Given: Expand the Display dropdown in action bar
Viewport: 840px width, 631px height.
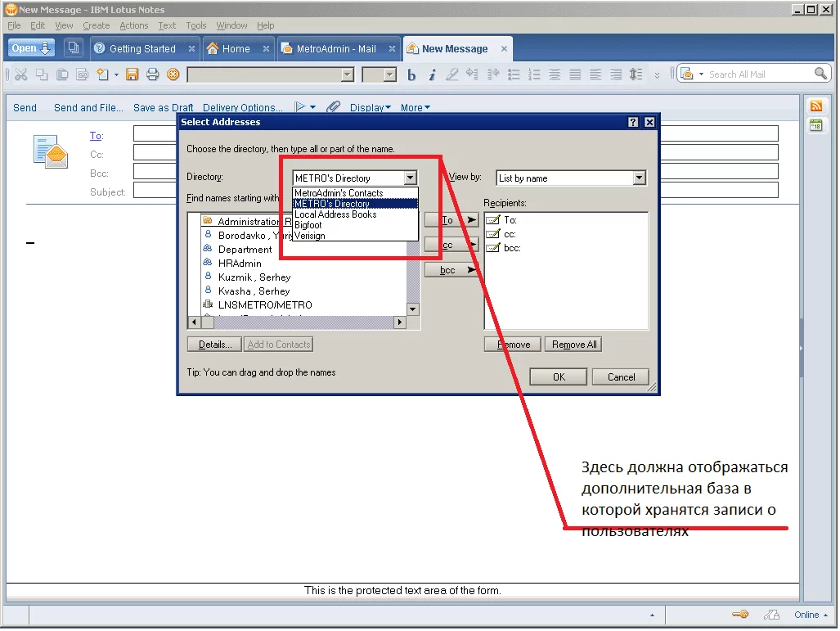Looking at the screenshot, I should click(x=370, y=108).
